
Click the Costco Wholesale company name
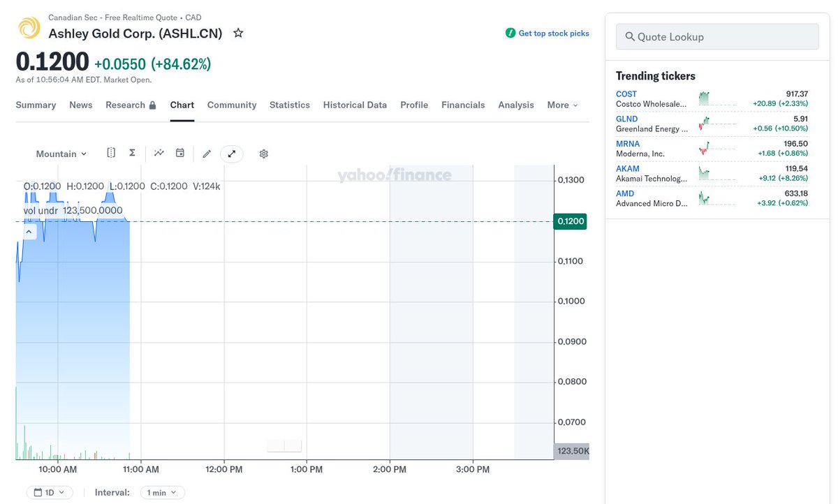pyautogui.click(x=652, y=104)
